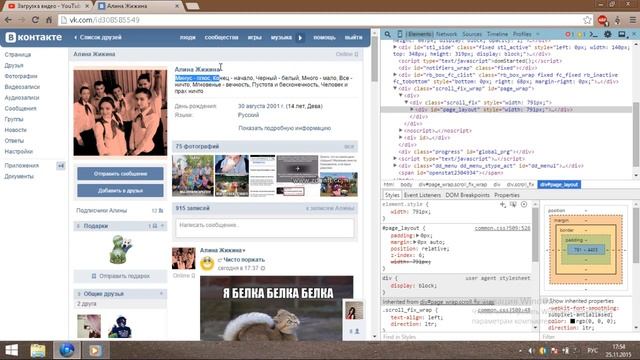
Task: Click the выйти link in VK header
Action: [353, 38]
